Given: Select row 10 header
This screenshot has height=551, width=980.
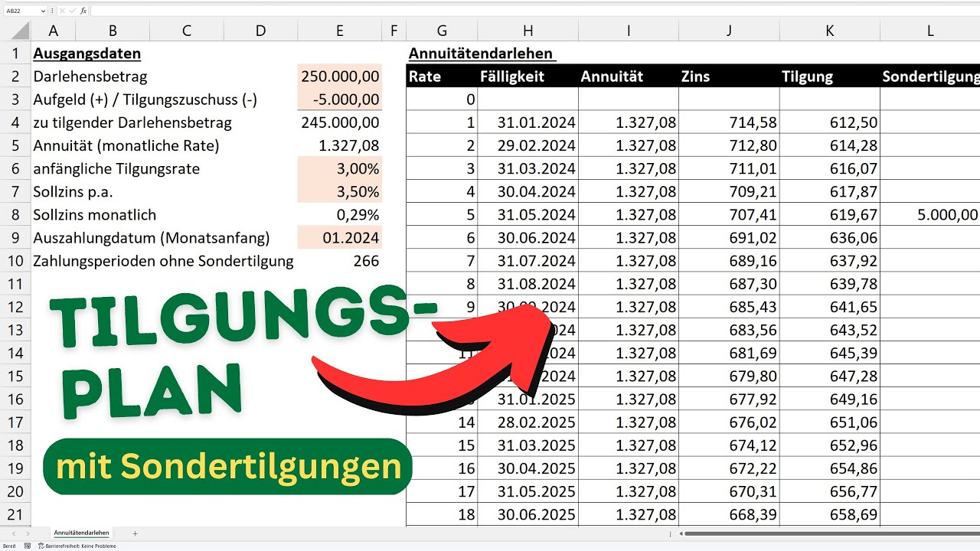Looking at the screenshot, I should pos(15,261).
